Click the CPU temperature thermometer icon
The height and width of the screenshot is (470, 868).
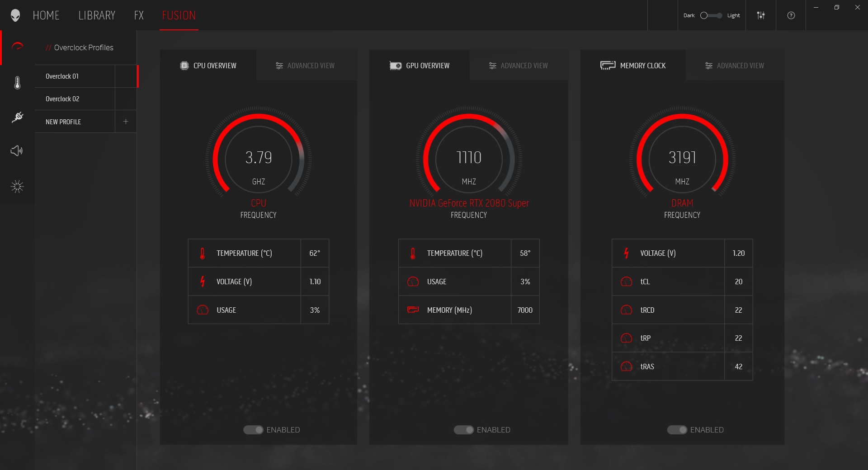(x=202, y=253)
